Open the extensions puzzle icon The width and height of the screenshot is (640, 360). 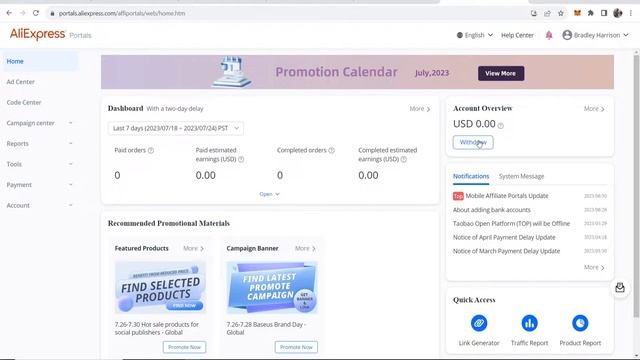click(x=591, y=13)
